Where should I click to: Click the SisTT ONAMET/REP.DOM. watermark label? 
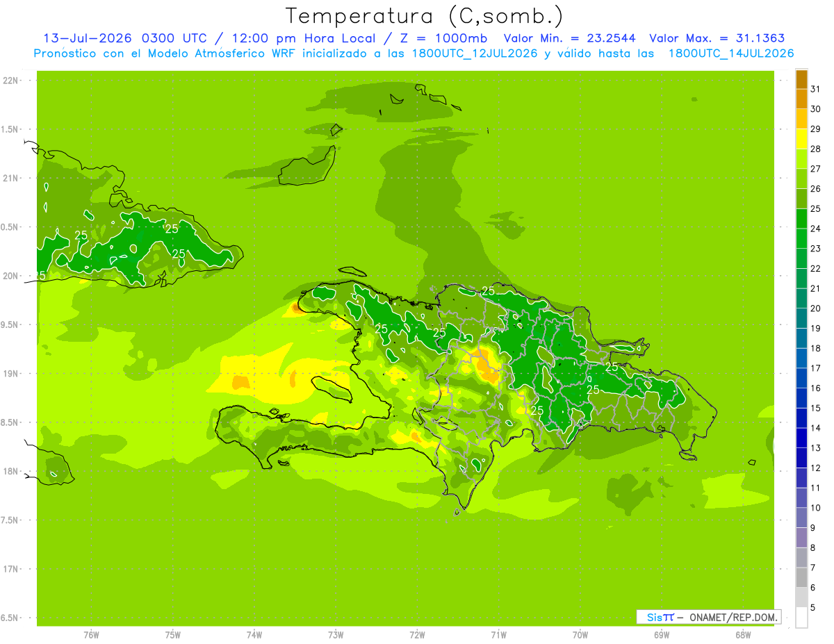pos(708,617)
